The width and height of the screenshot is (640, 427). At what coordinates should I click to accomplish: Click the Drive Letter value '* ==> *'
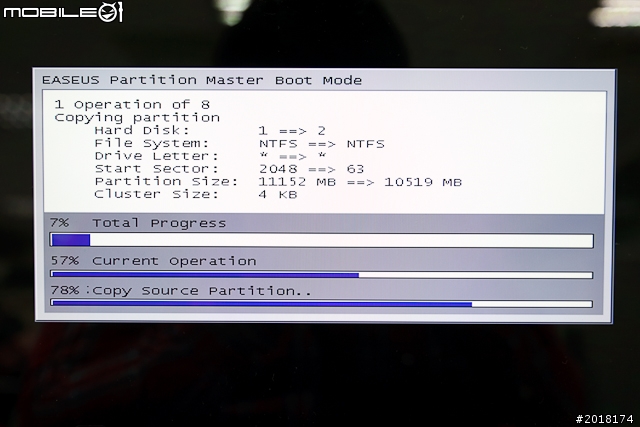[x=292, y=156]
